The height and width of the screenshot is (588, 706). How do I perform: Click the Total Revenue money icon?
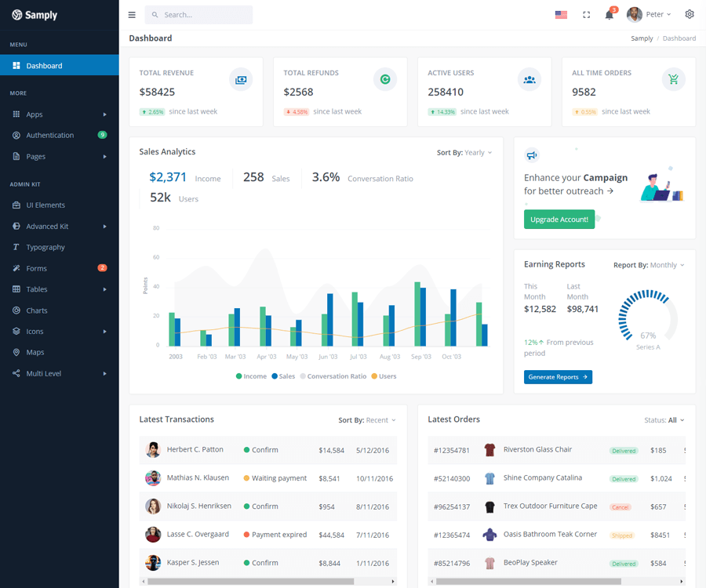(x=241, y=80)
